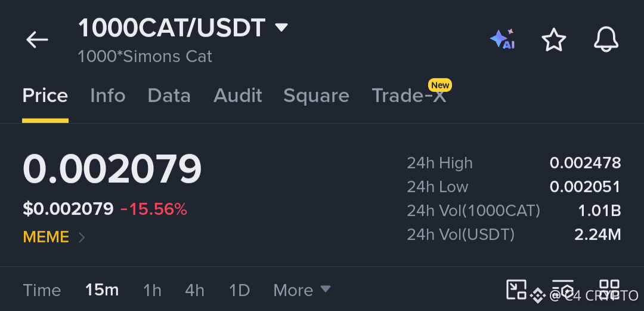The image size is (644, 311).
Task: Open the MEME category chevron
Action: 81,238
